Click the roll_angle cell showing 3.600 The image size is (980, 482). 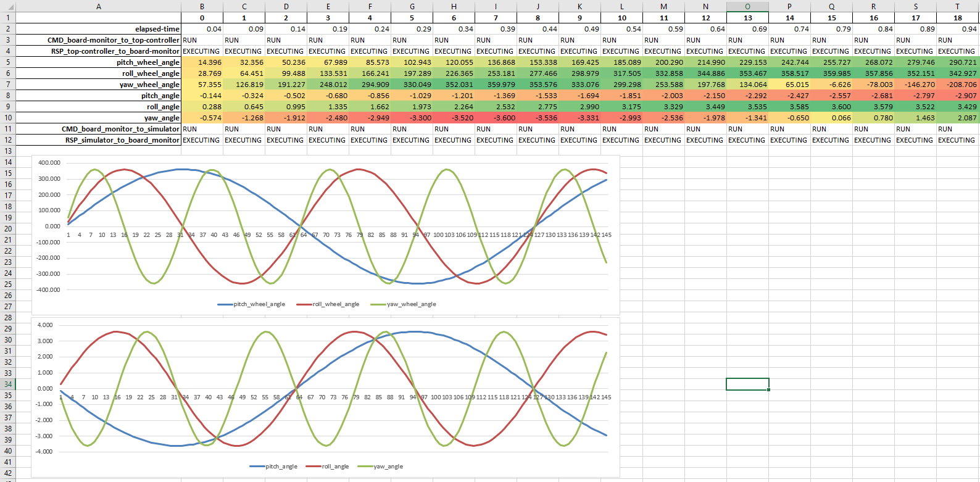point(831,107)
